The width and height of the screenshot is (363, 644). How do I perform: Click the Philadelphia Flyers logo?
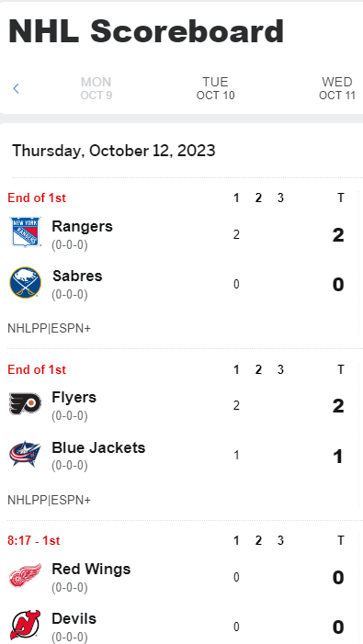pos(26,403)
